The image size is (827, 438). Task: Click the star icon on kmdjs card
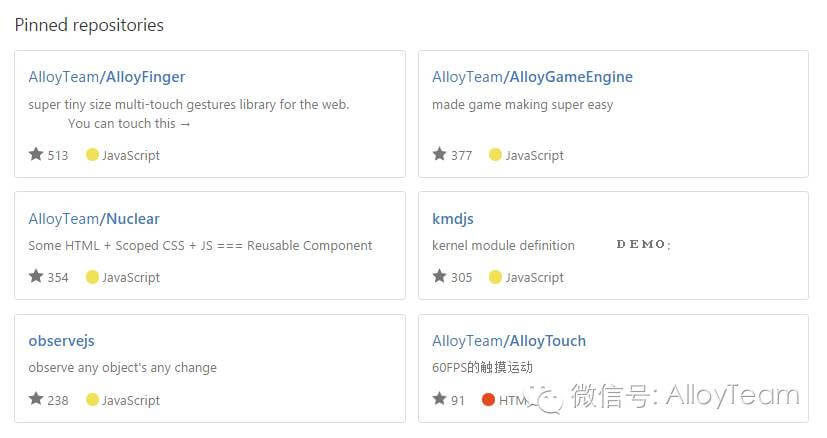pyautogui.click(x=439, y=276)
